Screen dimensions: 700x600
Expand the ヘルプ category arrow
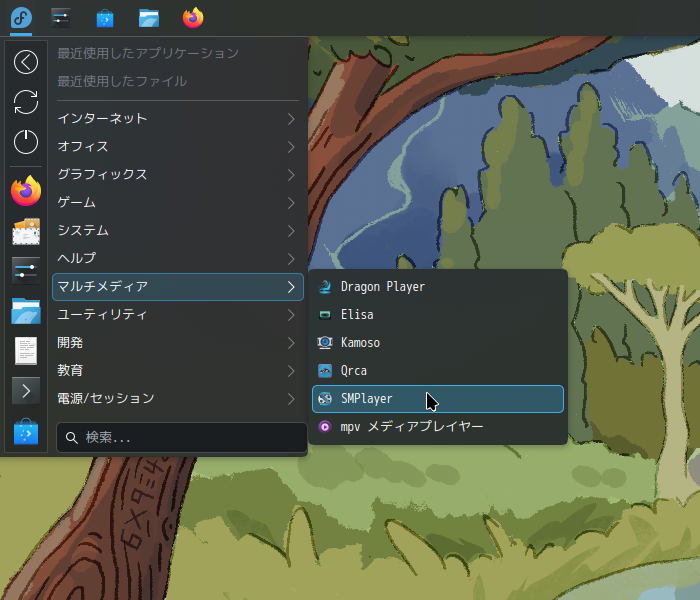click(291, 259)
